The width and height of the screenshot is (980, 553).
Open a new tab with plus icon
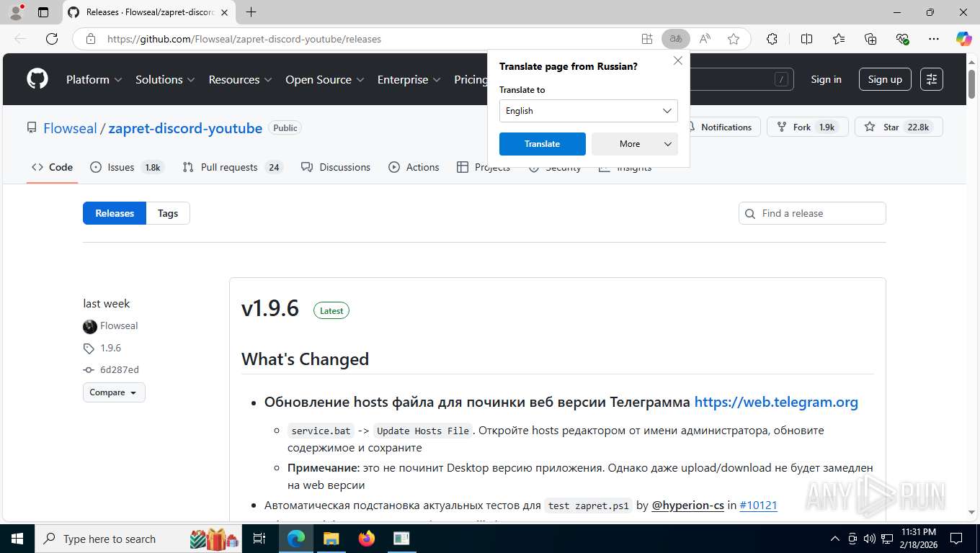[x=251, y=12]
